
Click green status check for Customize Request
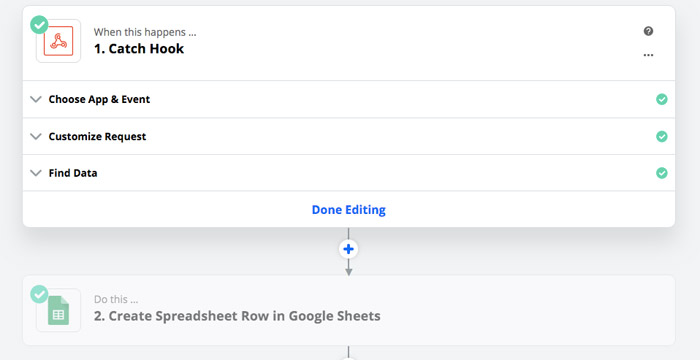coord(662,136)
